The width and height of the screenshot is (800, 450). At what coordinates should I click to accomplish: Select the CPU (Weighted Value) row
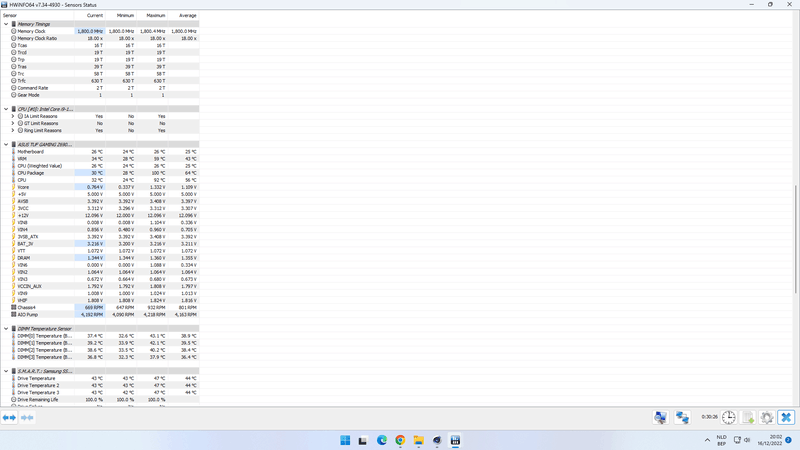pos(100,166)
